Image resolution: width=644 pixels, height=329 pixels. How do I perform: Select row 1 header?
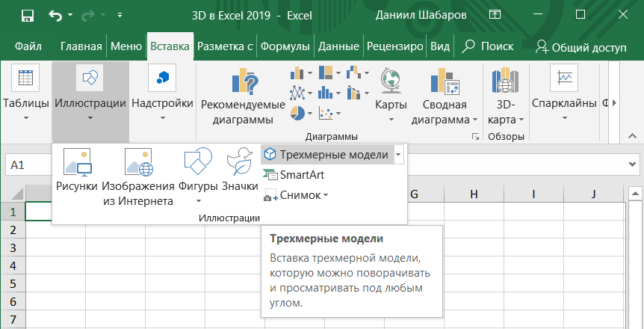click(13, 212)
